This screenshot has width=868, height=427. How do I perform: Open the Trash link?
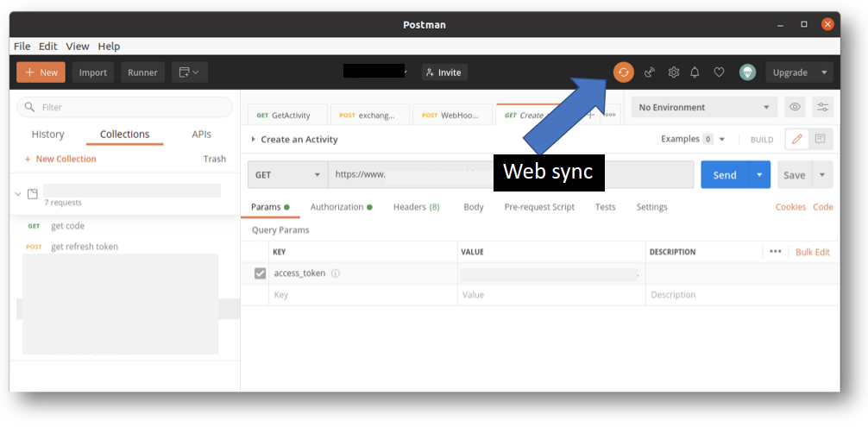pyautogui.click(x=215, y=159)
